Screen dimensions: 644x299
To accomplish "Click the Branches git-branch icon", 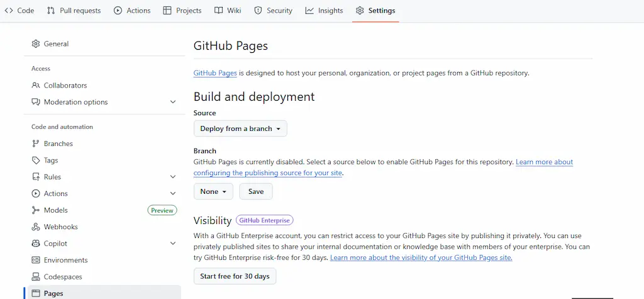I will tap(36, 144).
